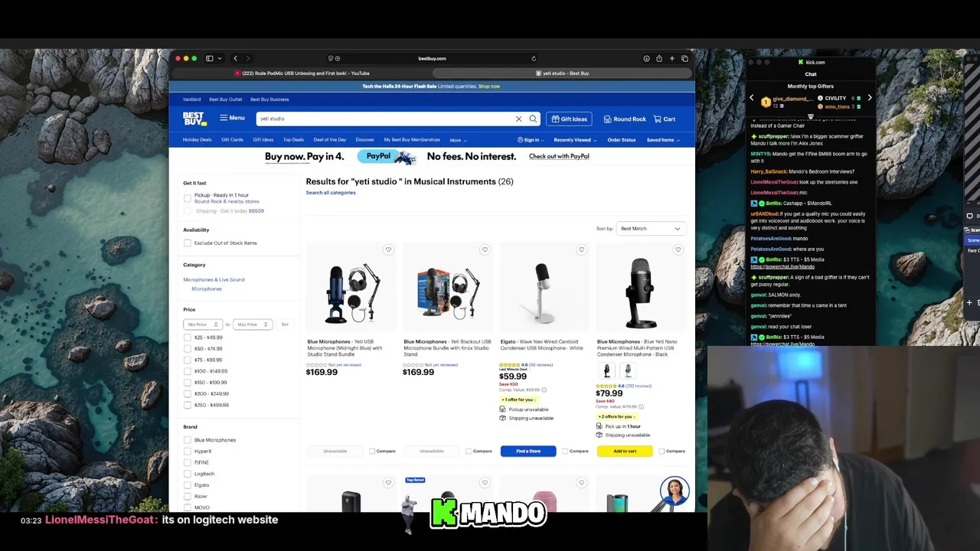Click the Gift Ideas button
The height and width of the screenshot is (551, 980).
pos(569,119)
